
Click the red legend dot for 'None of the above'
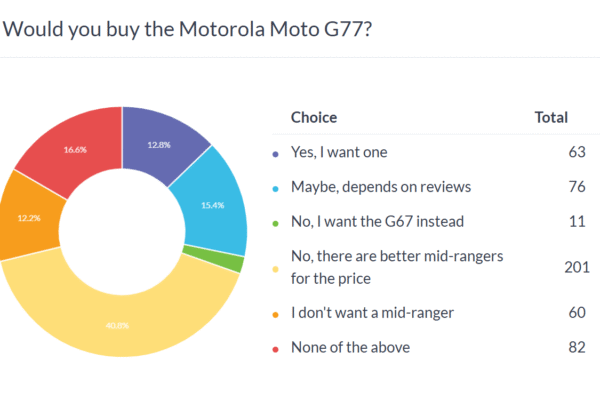point(276,348)
